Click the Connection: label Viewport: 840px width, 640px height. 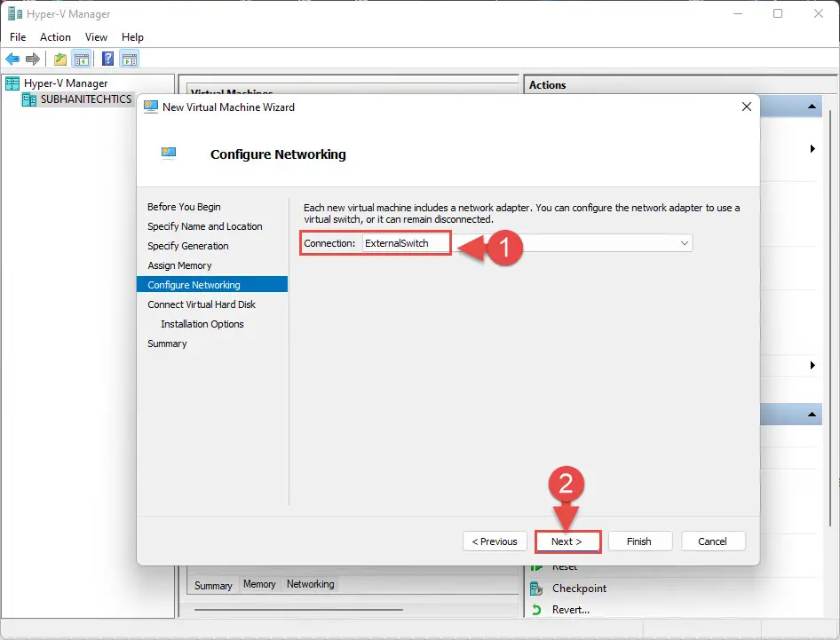(x=329, y=243)
